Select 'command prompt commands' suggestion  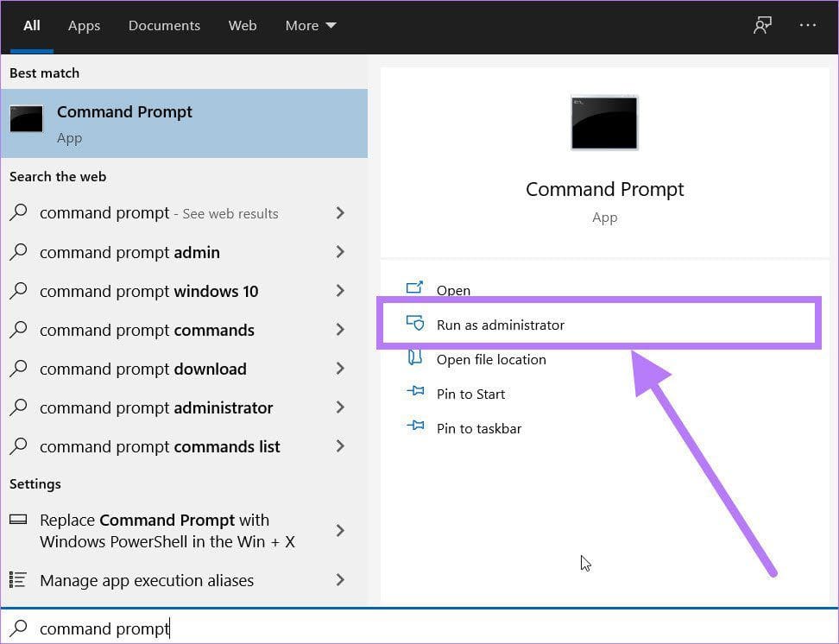pyautogui.click(x=184, y=330)
